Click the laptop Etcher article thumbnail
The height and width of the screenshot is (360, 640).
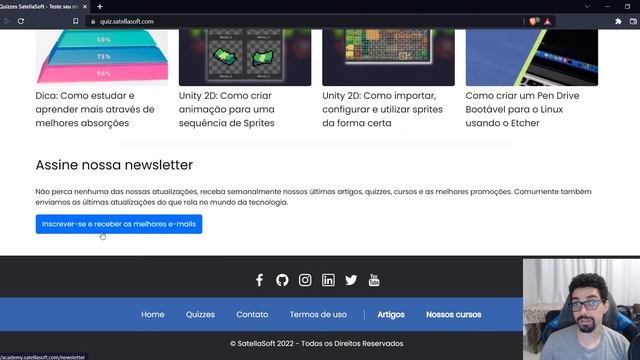[532, 57]
